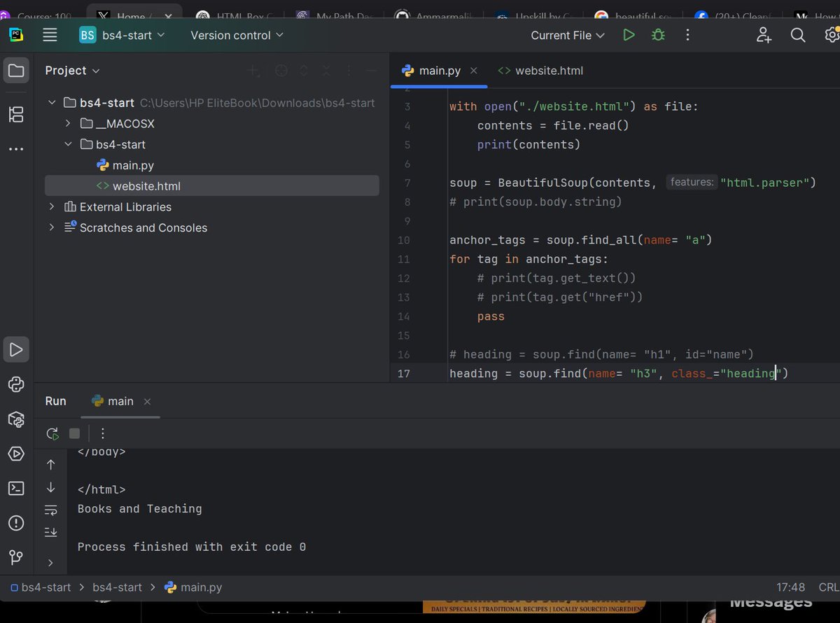This screenshot has height=623, width=840.
Task: Open the bs4-start project dropdown
Action: (x=122, y=35)
